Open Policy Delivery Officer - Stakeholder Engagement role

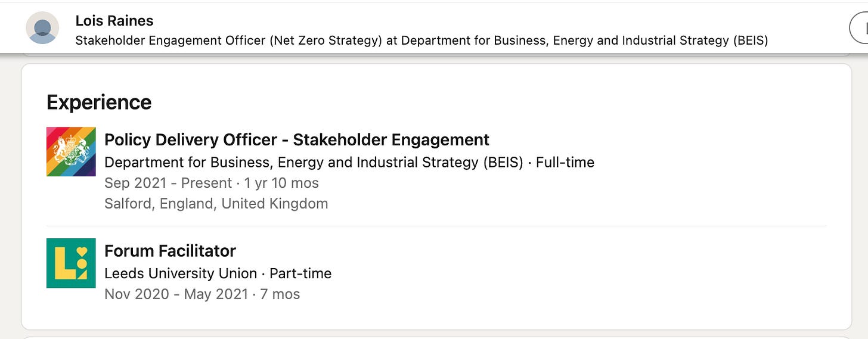(297, 140)
